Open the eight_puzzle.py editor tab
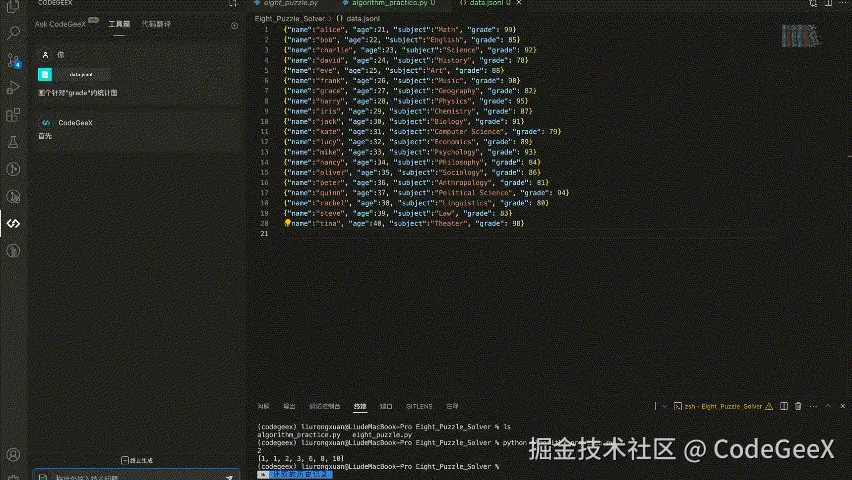The width and height of the screenshot is (852, 480). 286,3
